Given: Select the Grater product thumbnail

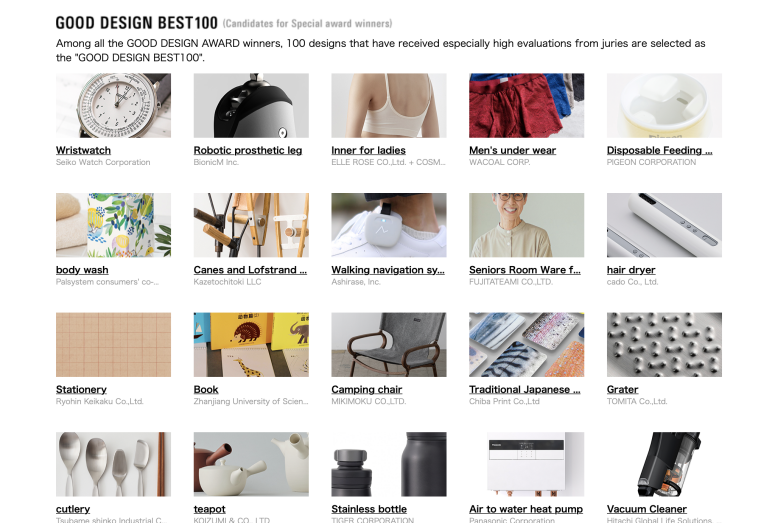Looking at the screenshot, I should (x=664, y=345).
